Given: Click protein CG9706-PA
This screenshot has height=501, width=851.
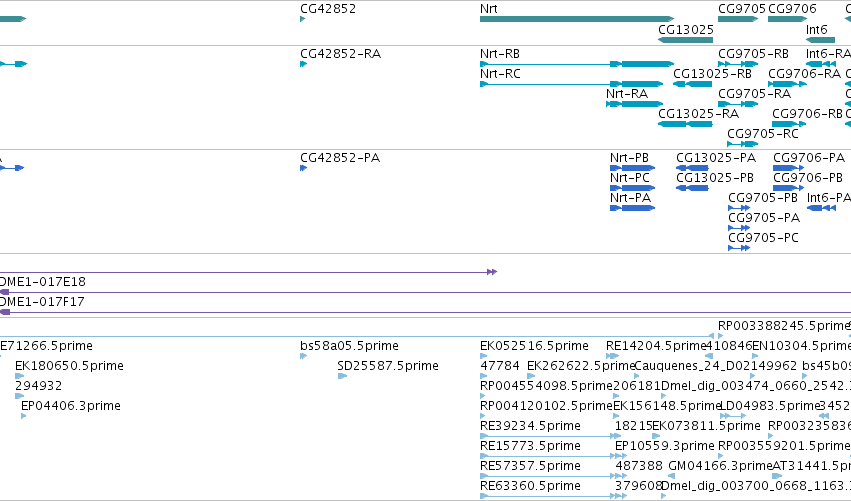Looking at the screenshot, I should point(809,158).
